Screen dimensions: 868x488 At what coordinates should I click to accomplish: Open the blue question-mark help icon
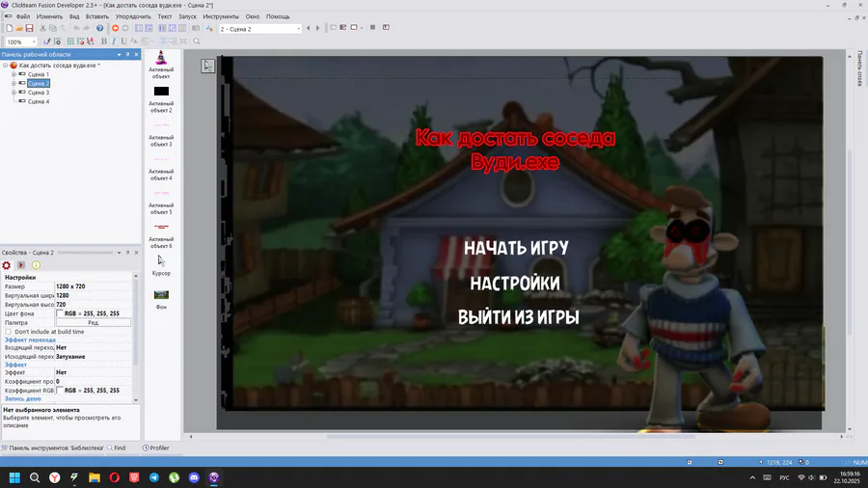click(x=99, y=28)
